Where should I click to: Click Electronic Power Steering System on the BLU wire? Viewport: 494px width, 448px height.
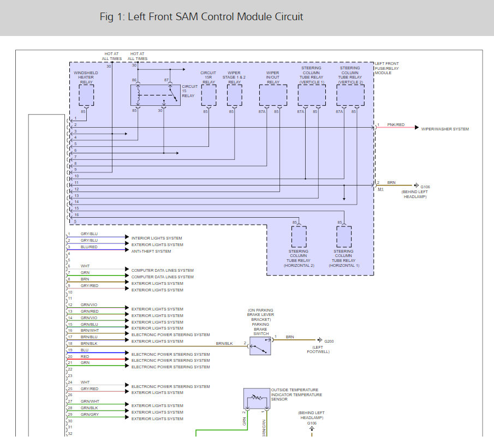170,355
